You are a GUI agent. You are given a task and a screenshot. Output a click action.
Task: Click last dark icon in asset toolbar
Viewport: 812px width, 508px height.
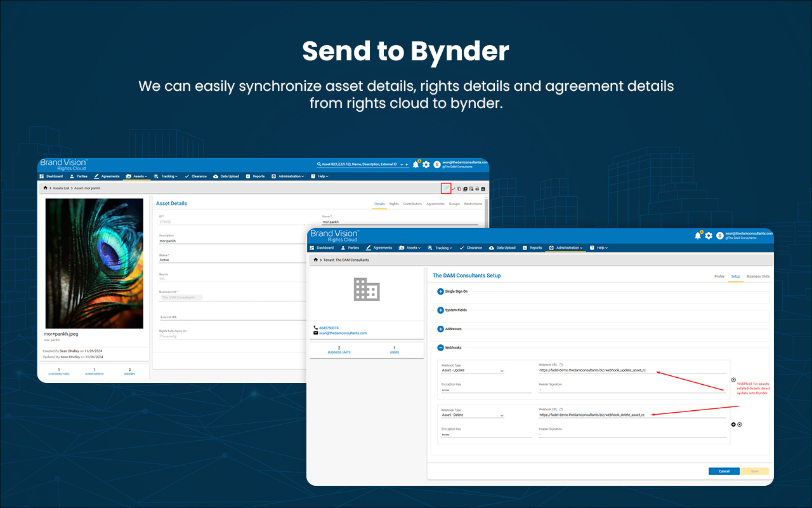[x=483, y=189]
